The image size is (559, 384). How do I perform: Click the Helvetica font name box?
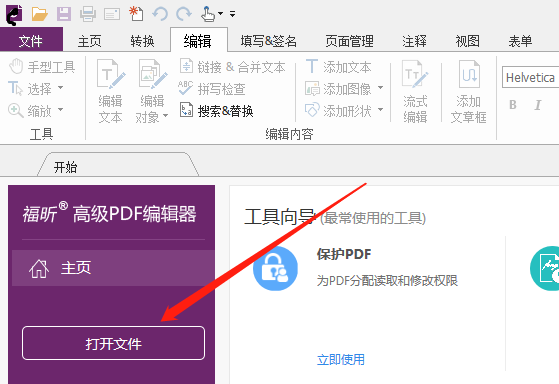tap(530, 77)
